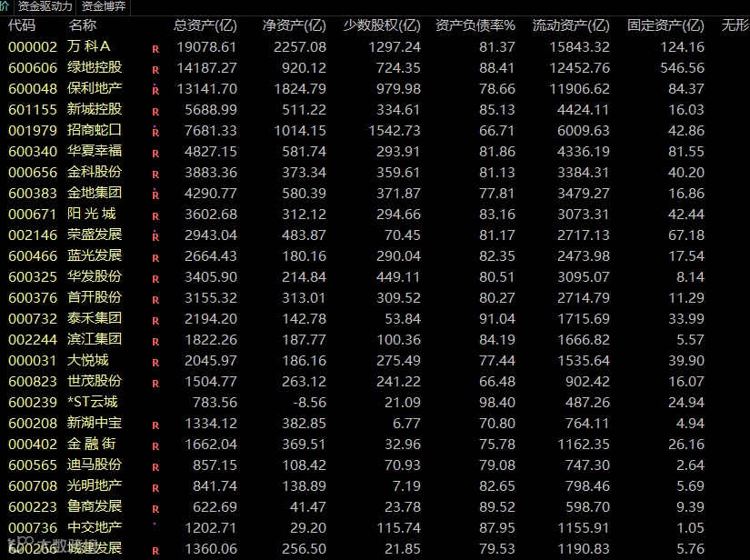Select stock name 阳光城
Image resolution: width=750 pixels, height=560 pixels.
pos(91,215)
